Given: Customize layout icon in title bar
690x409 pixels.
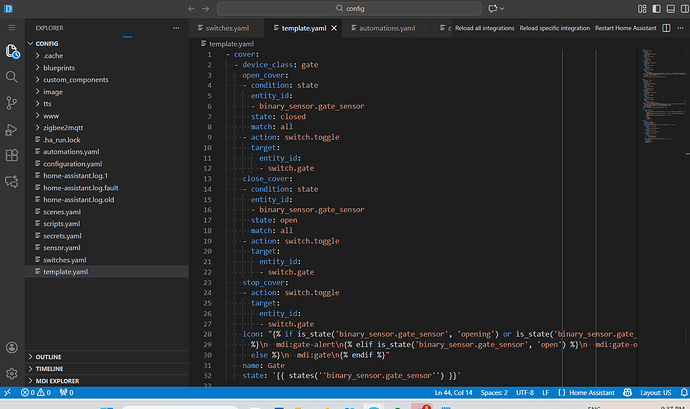Looking at the screenshot, I should pos(642,8).
